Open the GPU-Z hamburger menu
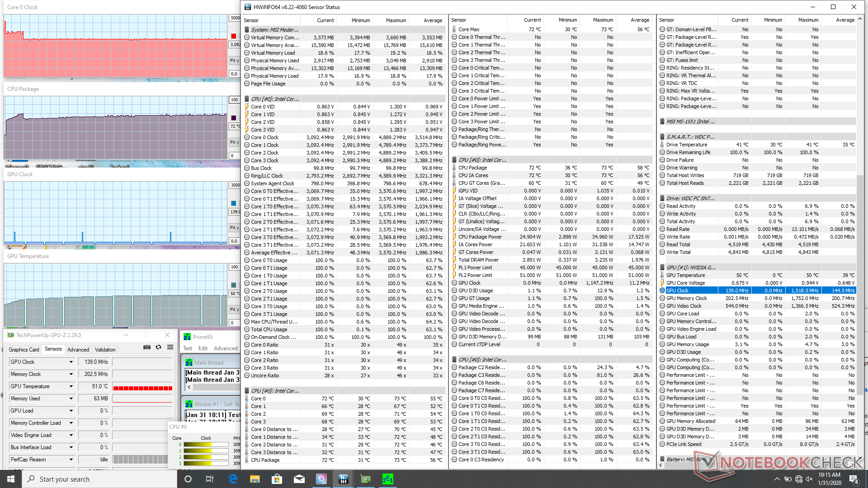 [x=170, y=347]
